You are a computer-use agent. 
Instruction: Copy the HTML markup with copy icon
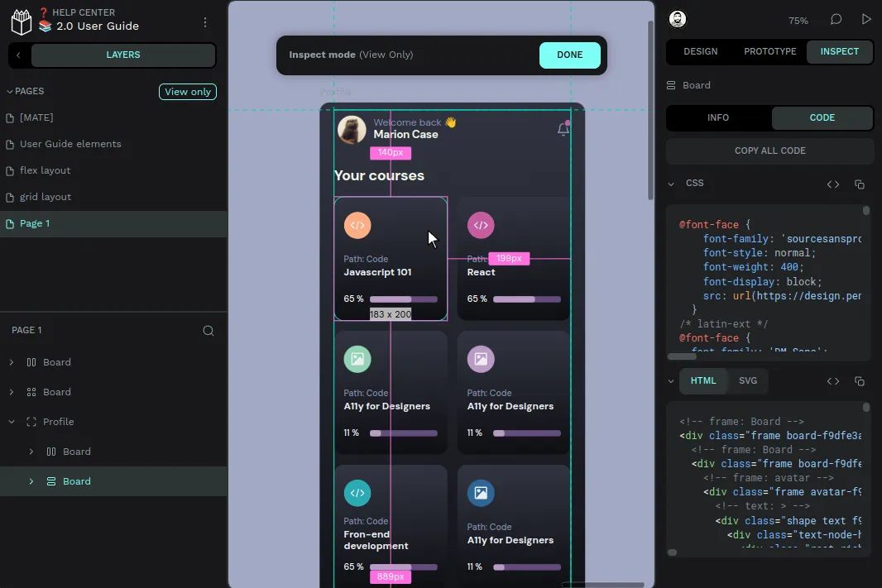click(859, 381)
